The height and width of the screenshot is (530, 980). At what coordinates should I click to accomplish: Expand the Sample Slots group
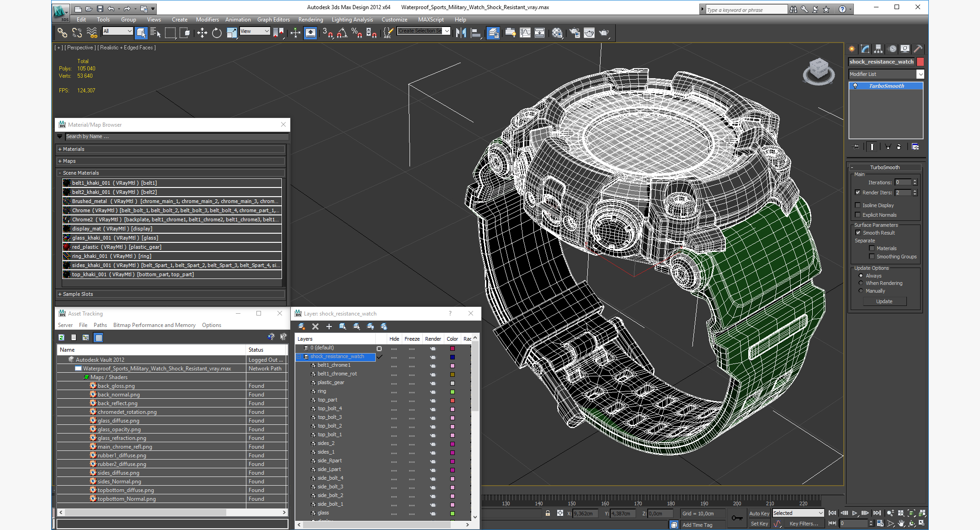tap(171, 294)
